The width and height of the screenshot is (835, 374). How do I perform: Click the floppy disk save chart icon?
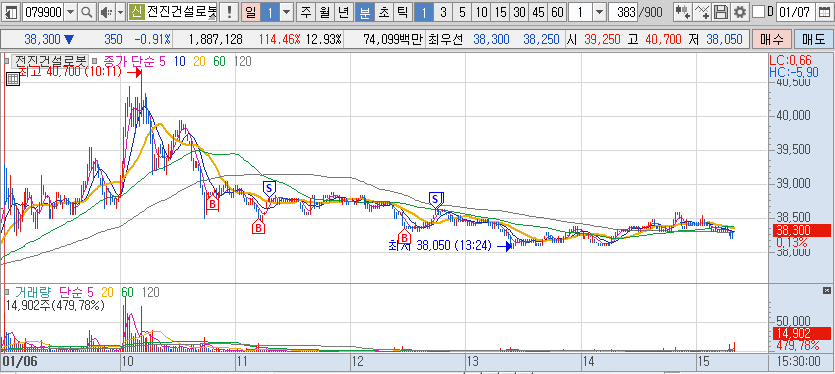tap(721, 12)
